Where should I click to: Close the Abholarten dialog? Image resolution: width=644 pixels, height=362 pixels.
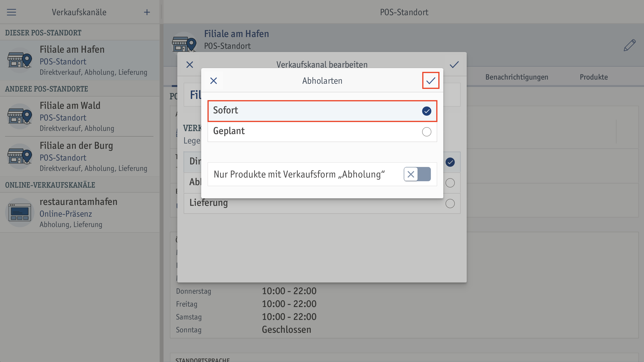pos(214,81)
